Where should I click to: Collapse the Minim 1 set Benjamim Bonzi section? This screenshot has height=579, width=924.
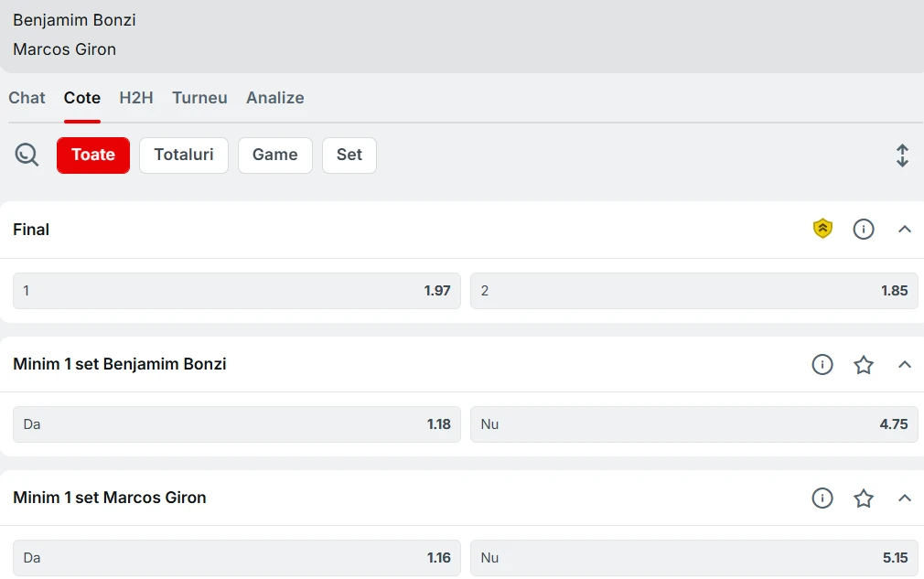(905, 365)
